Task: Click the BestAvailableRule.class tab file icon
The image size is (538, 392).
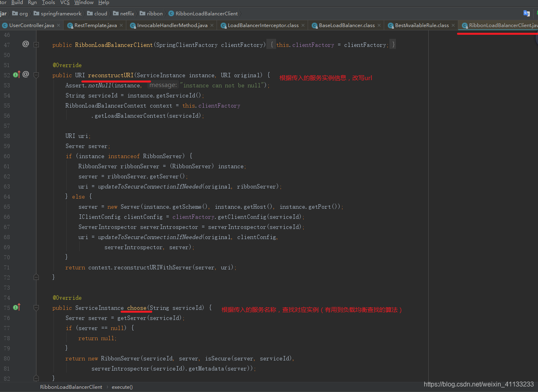Action: click(391, 25)
